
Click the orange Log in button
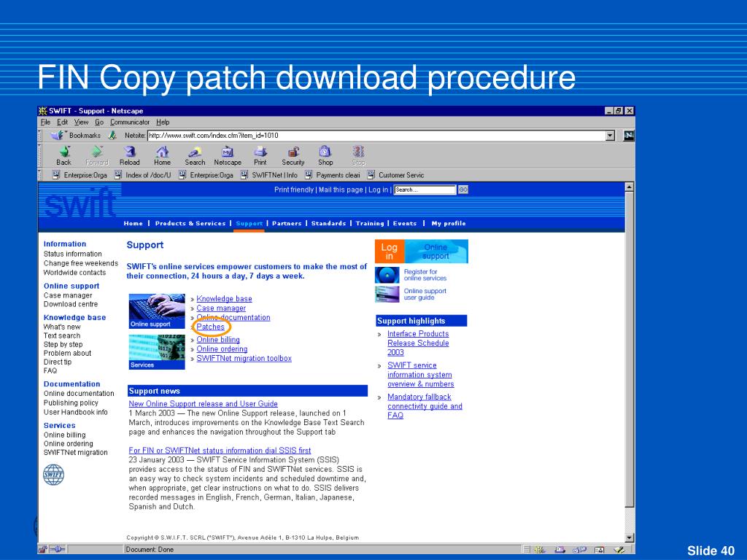[x=390, y=252]
